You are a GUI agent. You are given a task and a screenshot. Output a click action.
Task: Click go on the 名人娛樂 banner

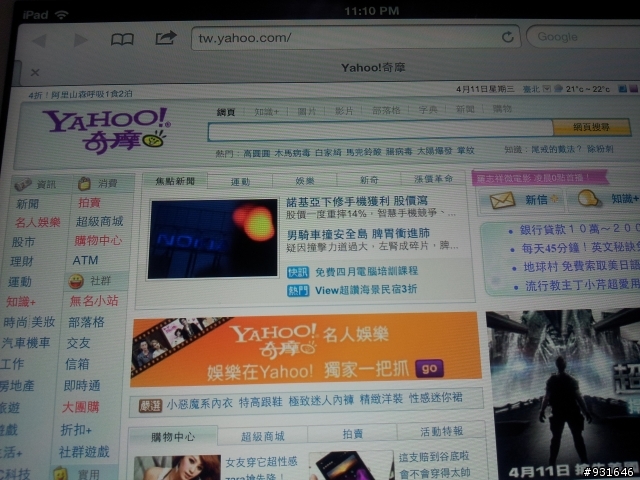point(429,369)
